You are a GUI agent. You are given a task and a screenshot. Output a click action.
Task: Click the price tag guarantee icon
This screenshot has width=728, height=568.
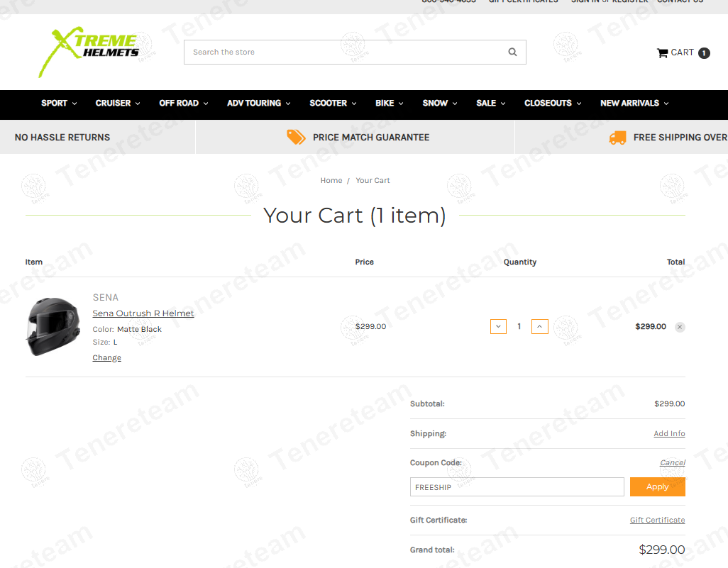pyautogui.click(x=296, y=138)
